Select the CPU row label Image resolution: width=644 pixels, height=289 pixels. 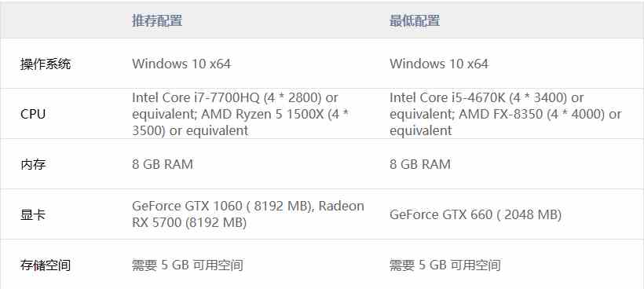tap(33, 114)
